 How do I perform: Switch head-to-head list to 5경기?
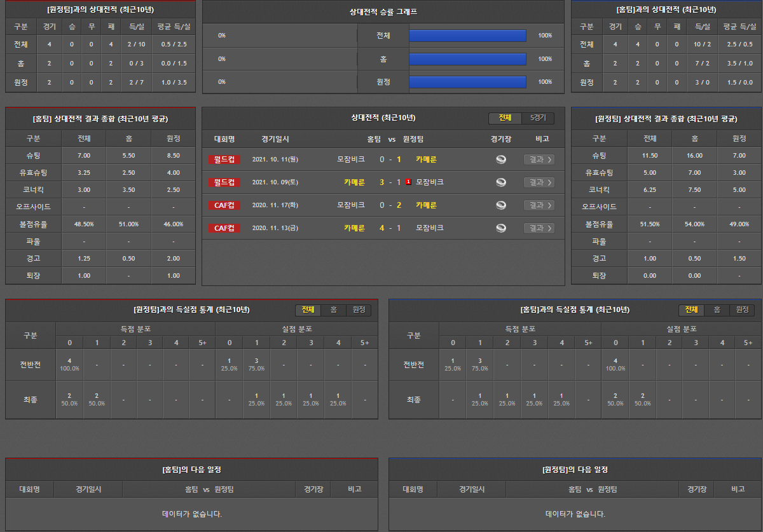tap(538, 118)
